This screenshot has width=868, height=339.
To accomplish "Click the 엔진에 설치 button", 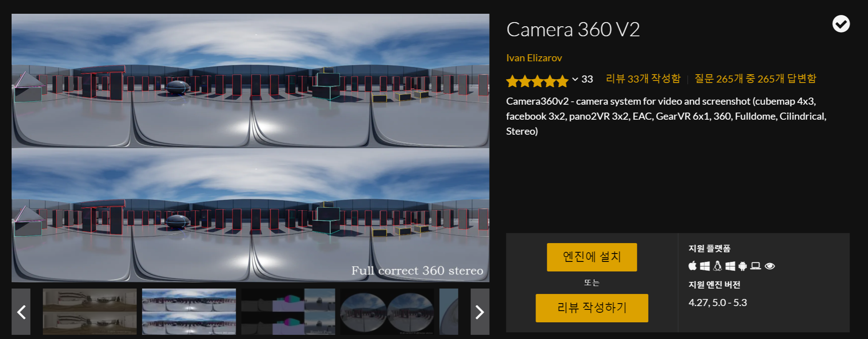I will [x=592, y=257].
